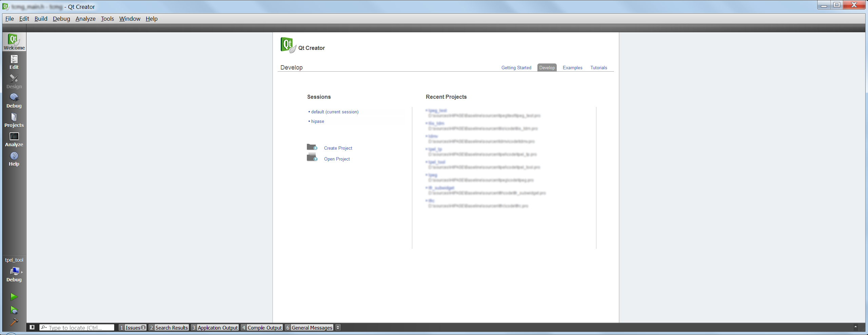The image size is (868, 335).
Task: Click the Open Project link
Action: click(337, 159)
